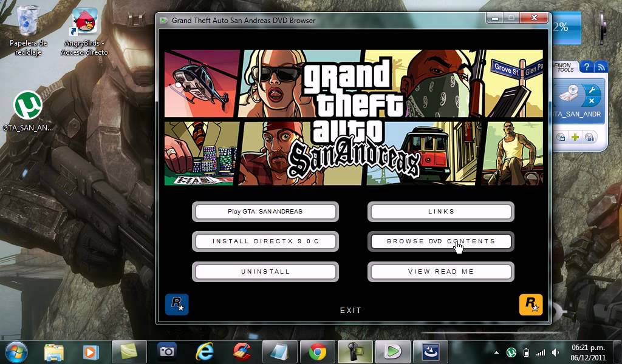Open VIEW READ ME
The image size is (622, 364).
[441, 272]
